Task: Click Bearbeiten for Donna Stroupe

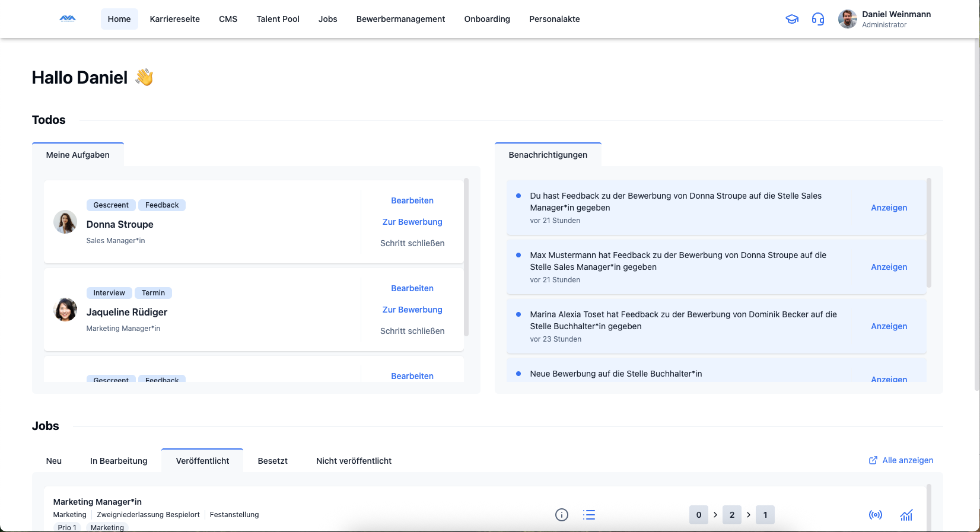Action: (412, 200)
